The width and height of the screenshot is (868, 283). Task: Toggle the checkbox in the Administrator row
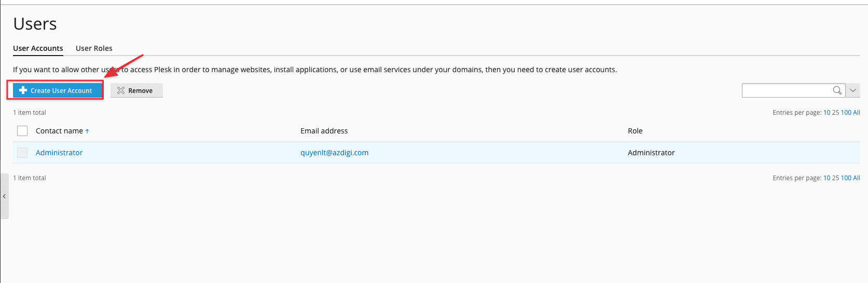coord(22,153)
